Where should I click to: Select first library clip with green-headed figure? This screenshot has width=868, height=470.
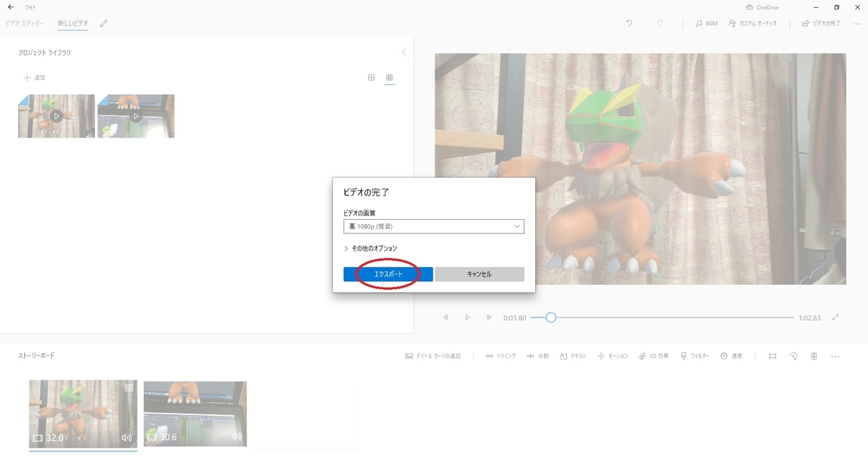[x=56, y=116]
